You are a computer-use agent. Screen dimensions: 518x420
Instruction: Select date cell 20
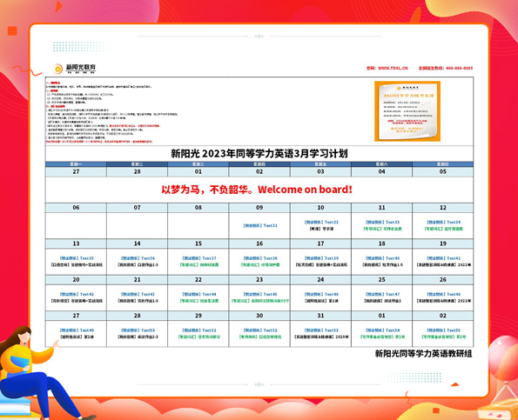(76, 279)
